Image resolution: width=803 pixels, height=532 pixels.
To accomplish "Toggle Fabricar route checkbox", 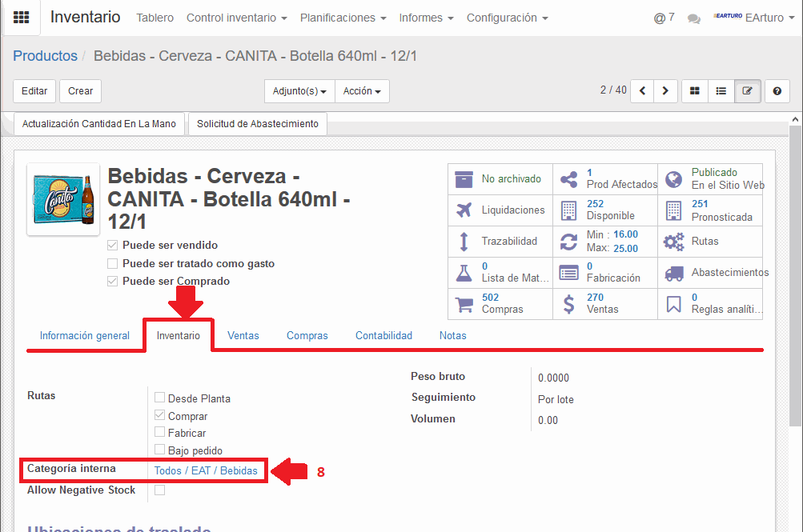I will click(x=160, y=432).
